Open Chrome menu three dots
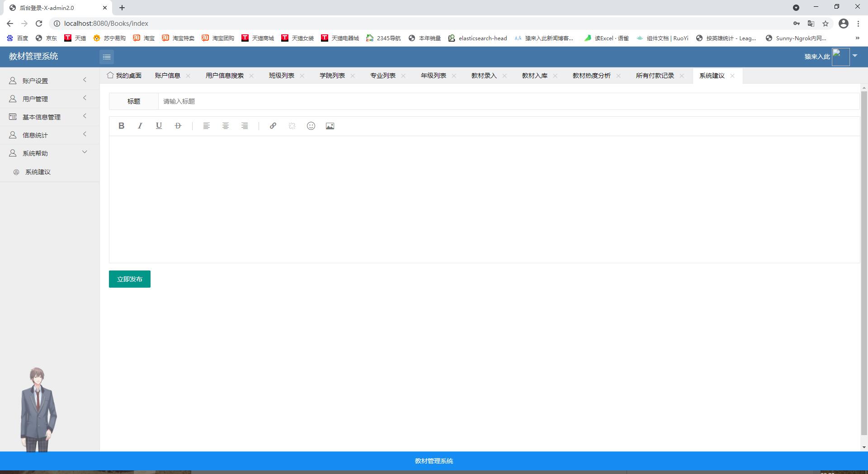 click(x=858, y=24)
